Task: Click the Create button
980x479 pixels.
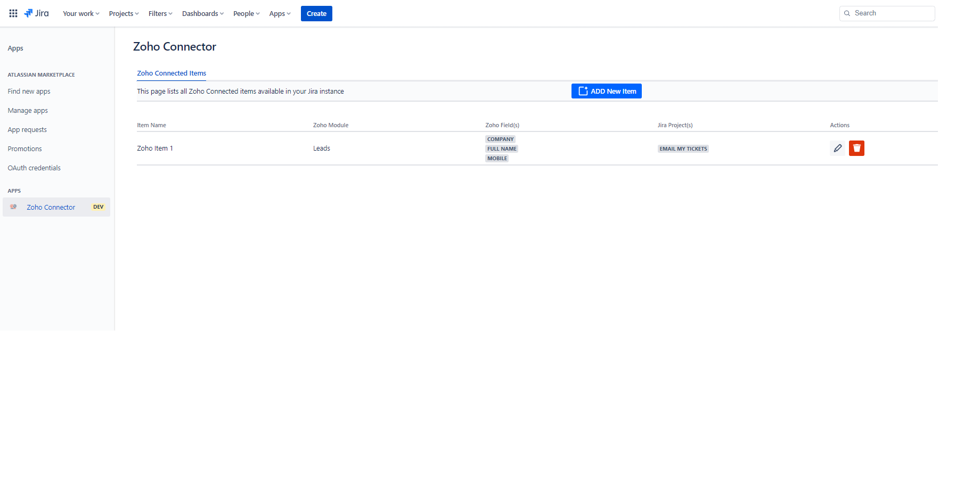Action: pos(316,14)
